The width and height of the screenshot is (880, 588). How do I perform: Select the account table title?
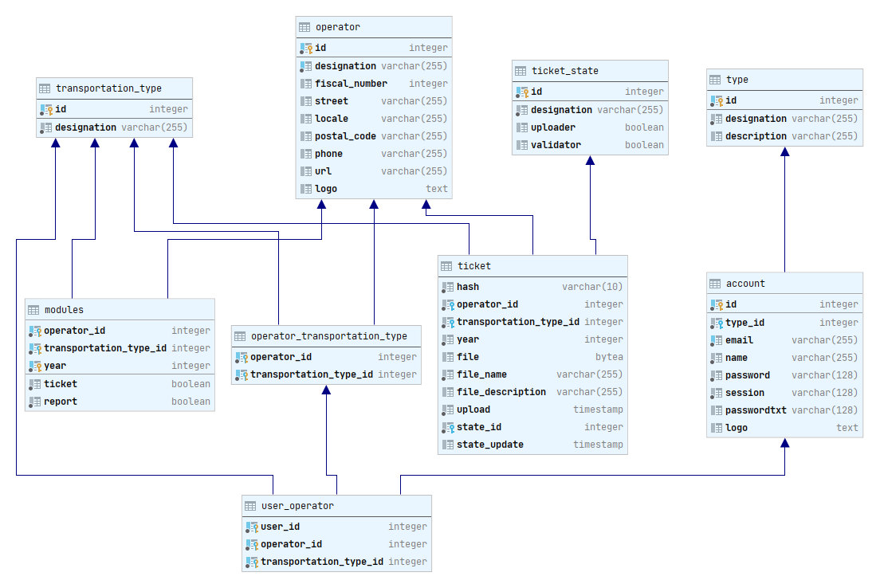pyautogui.click(x=745, y=284)
